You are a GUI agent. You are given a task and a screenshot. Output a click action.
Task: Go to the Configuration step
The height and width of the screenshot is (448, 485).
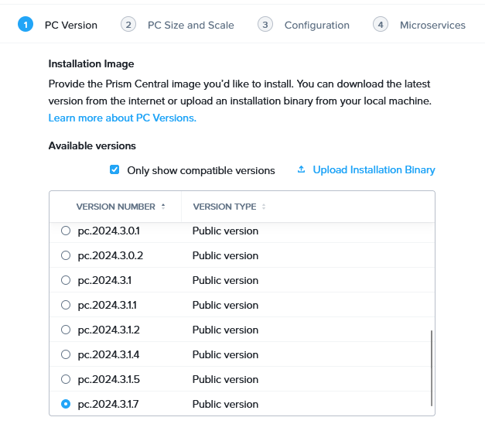click(316, 25)
